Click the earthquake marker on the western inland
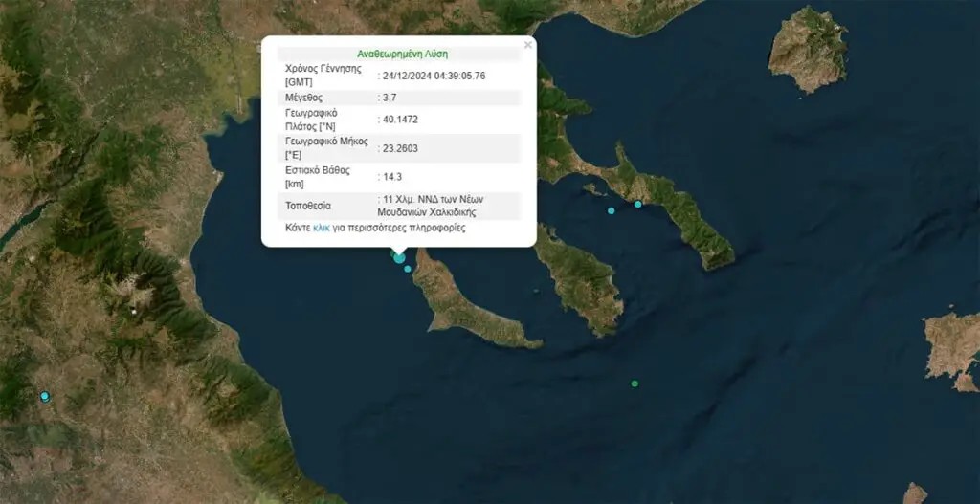 click(44, 396)
